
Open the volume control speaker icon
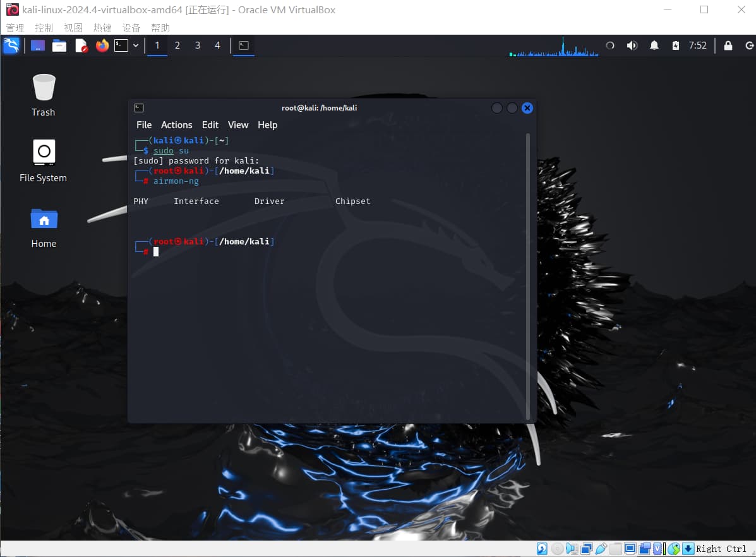(632, 45)
